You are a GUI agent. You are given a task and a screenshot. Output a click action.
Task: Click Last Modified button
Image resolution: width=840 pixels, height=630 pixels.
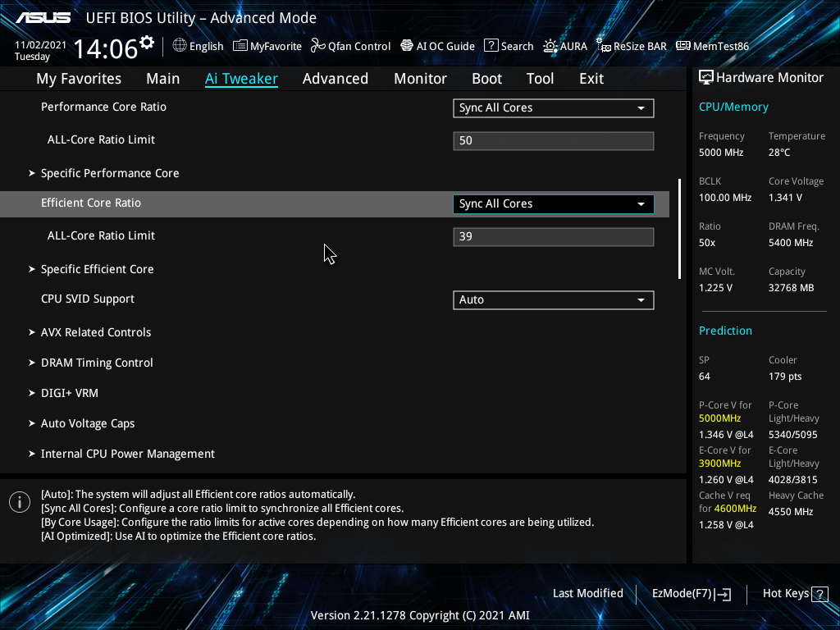pos(587,594)
